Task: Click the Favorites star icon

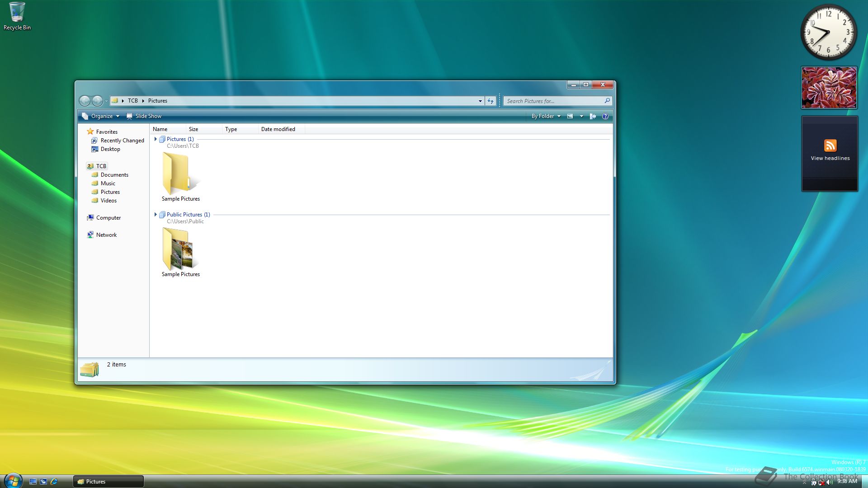Action: click(x=90, y=131)
